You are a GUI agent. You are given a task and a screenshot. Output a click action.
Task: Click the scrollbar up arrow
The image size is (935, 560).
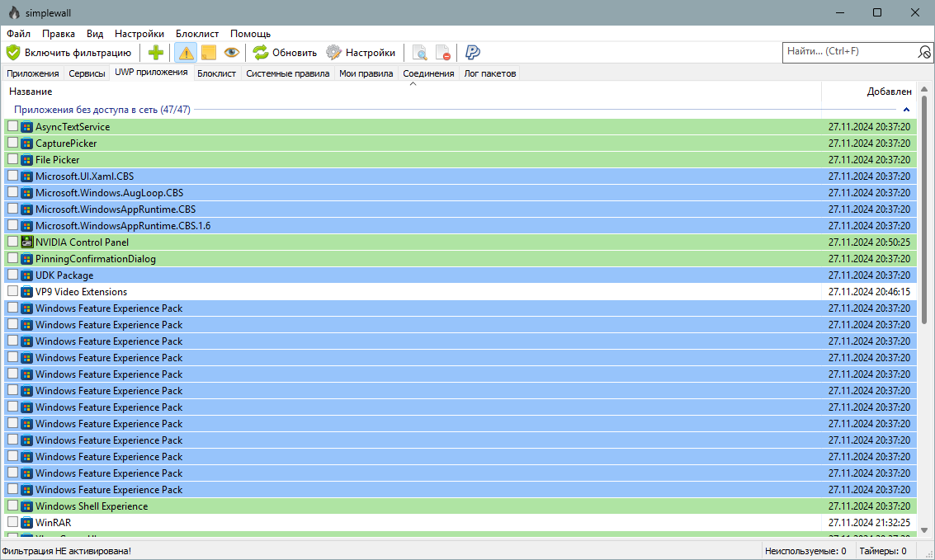coord(924,89)
